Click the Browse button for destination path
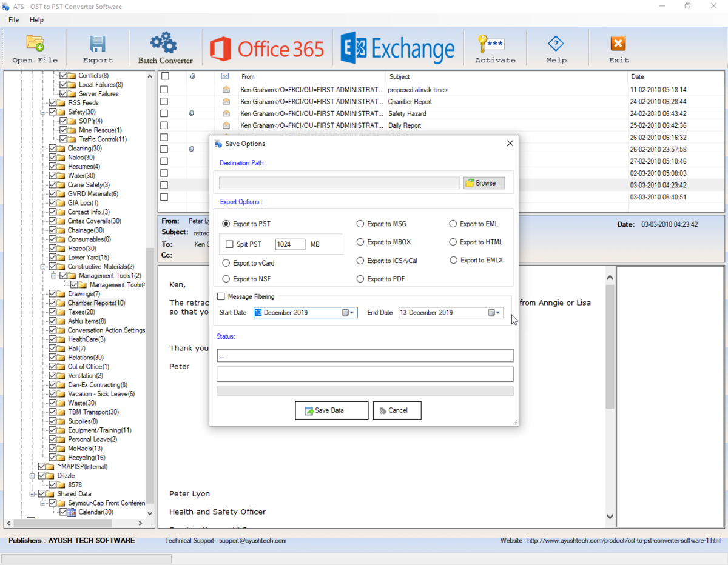 (484, 182)
